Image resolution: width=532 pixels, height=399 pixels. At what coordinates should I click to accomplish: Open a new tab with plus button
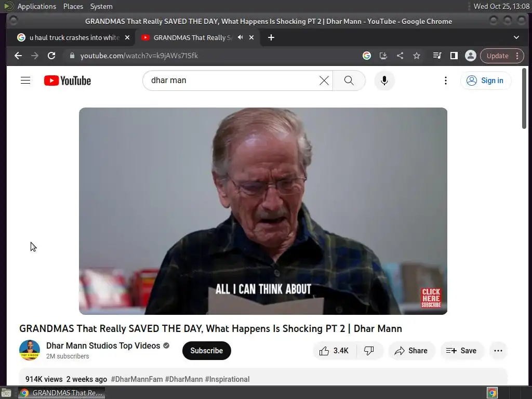[x=271, y=37]
